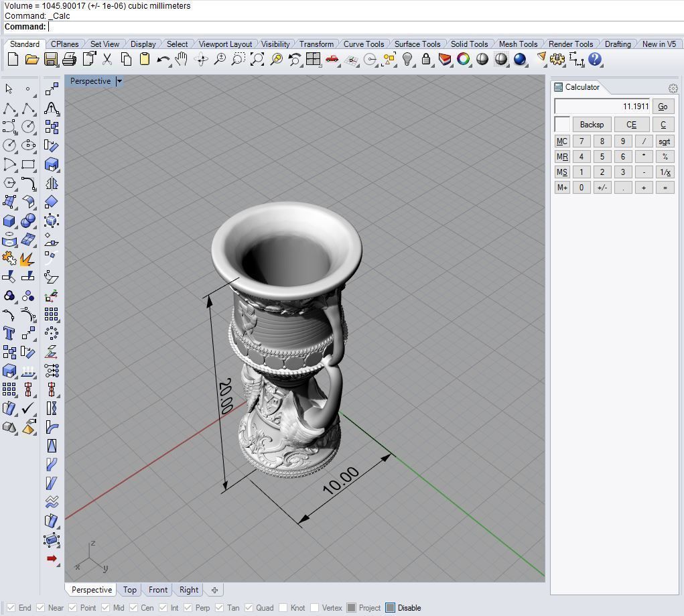Open the Layers panel icon
Image resolution: width=684 pixels, height=616 pixels.
[445, 59]
